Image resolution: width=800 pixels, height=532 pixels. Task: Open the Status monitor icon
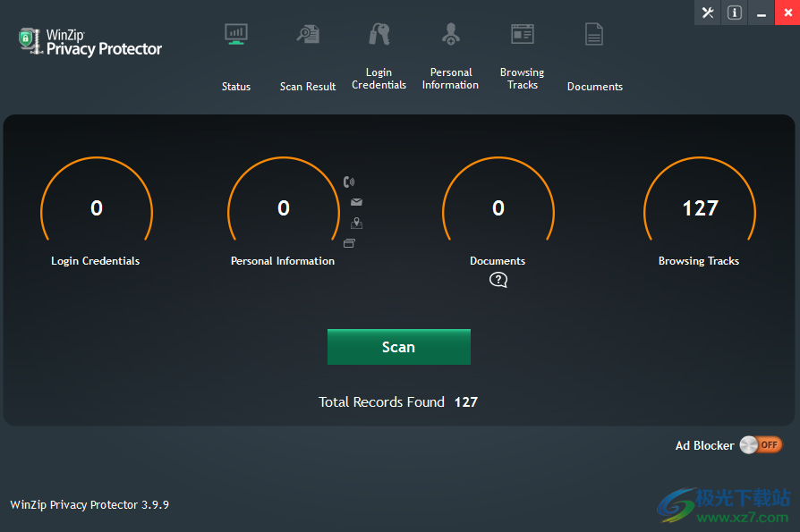(236, 34)
